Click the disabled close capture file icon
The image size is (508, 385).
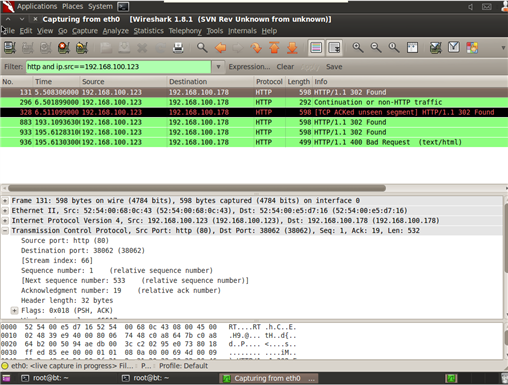tap(142, 48)
